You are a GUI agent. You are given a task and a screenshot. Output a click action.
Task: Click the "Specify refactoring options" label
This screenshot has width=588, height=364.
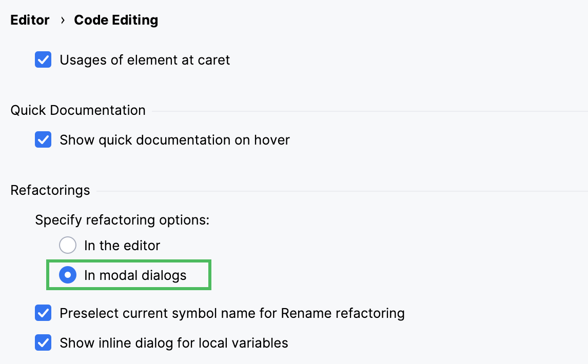122,220
